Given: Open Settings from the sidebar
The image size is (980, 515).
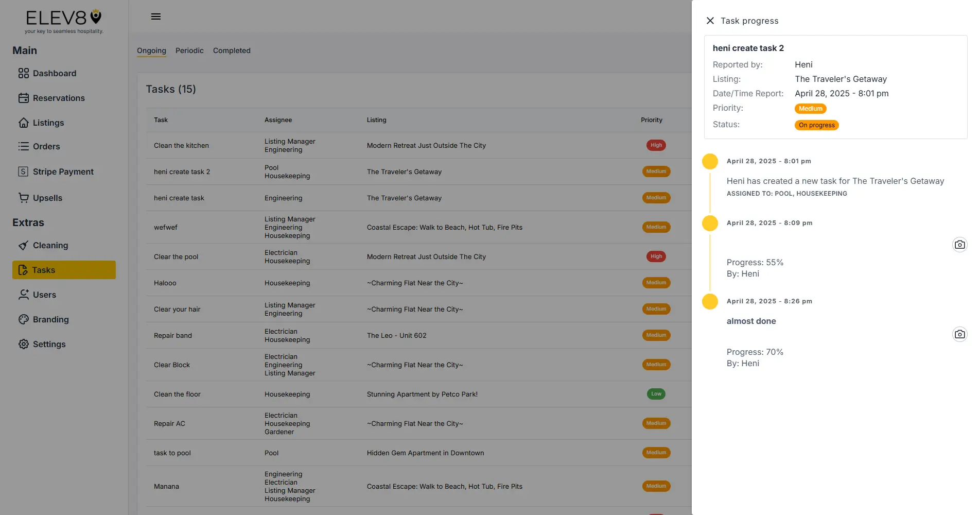Looking at the screenshot, I should pyautogui.click(x=49, y=344).
